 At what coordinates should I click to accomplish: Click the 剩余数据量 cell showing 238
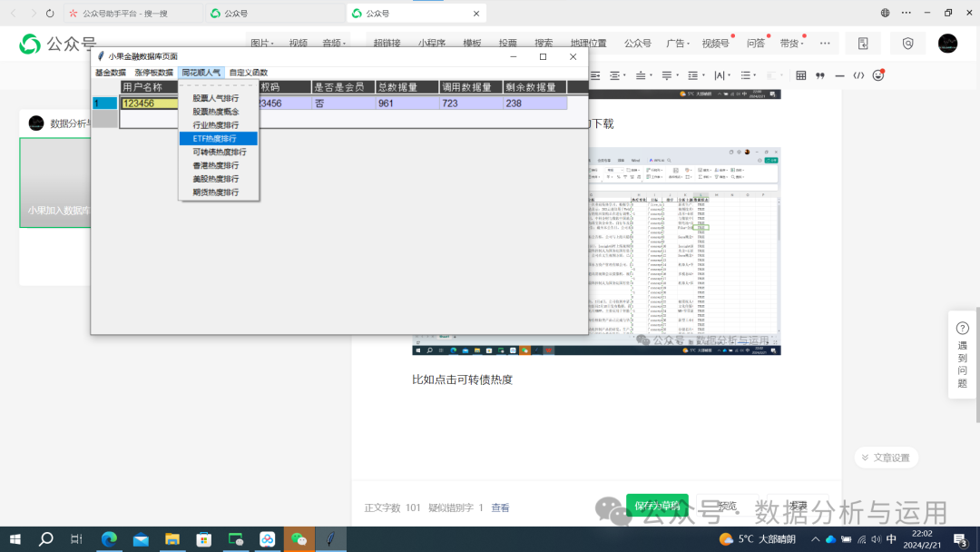(535, 103)
